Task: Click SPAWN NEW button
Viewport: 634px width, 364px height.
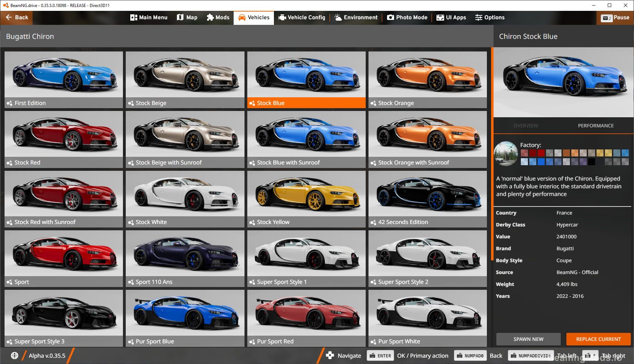Action: pyautogui.click(x=528, y=339)
